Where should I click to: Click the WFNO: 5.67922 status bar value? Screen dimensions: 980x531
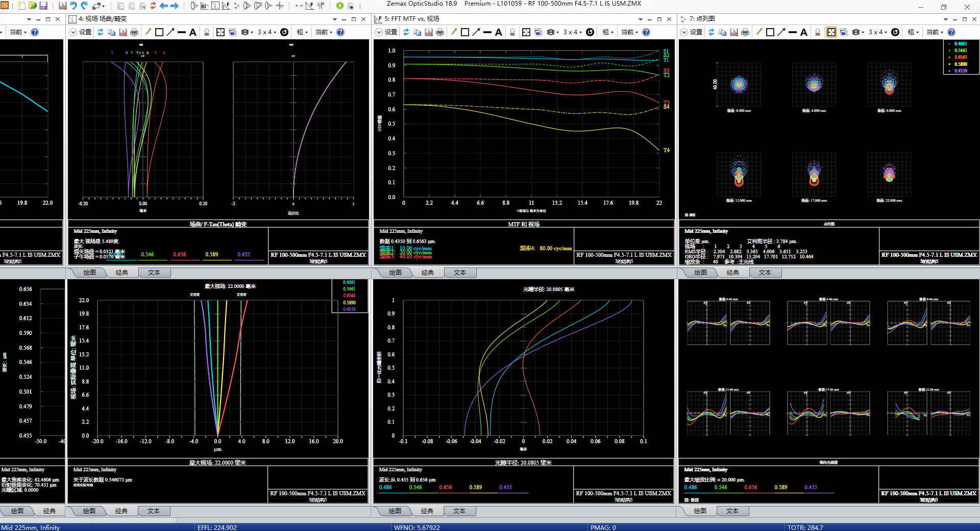click(416, 527)
